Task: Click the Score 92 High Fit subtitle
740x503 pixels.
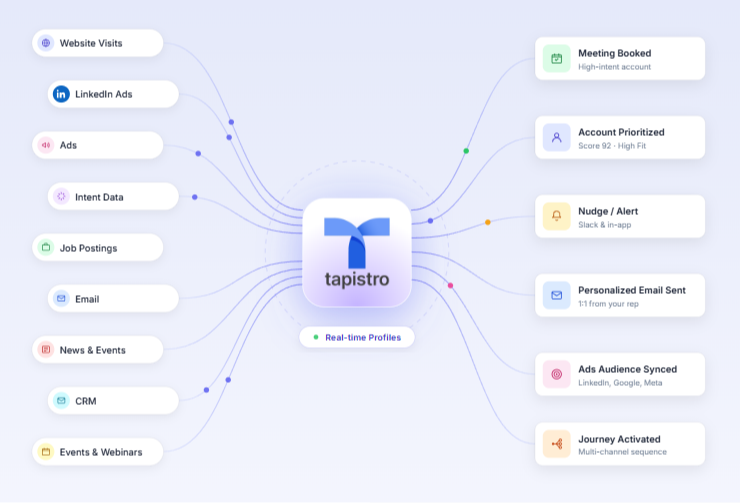Action: tap(612, 146)
